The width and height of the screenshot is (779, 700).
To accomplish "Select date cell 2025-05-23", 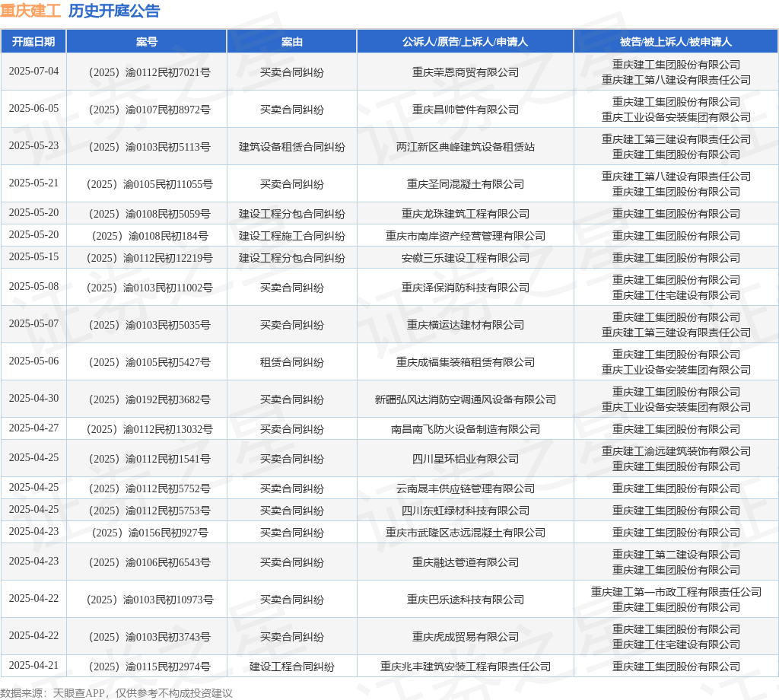I will coord(33,145).
